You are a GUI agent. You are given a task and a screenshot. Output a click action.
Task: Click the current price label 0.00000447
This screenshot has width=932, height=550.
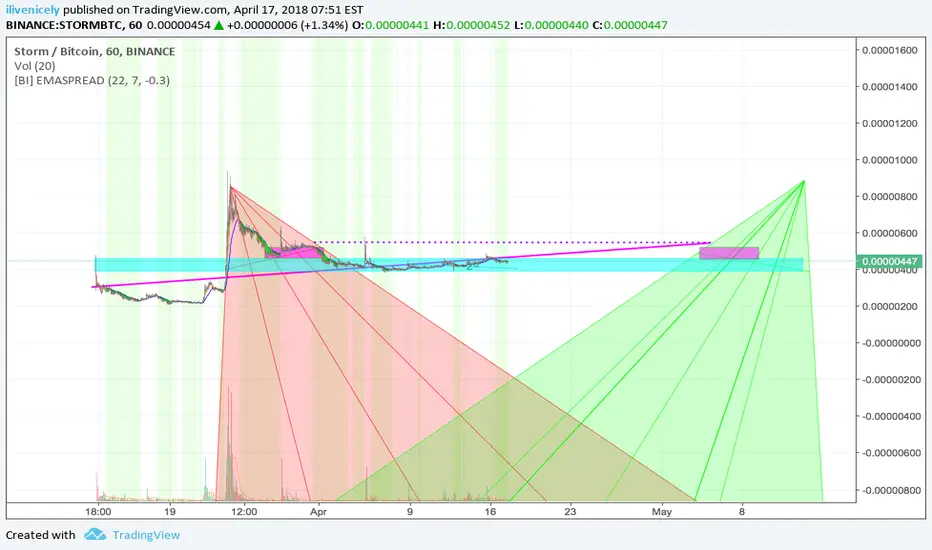889,262
